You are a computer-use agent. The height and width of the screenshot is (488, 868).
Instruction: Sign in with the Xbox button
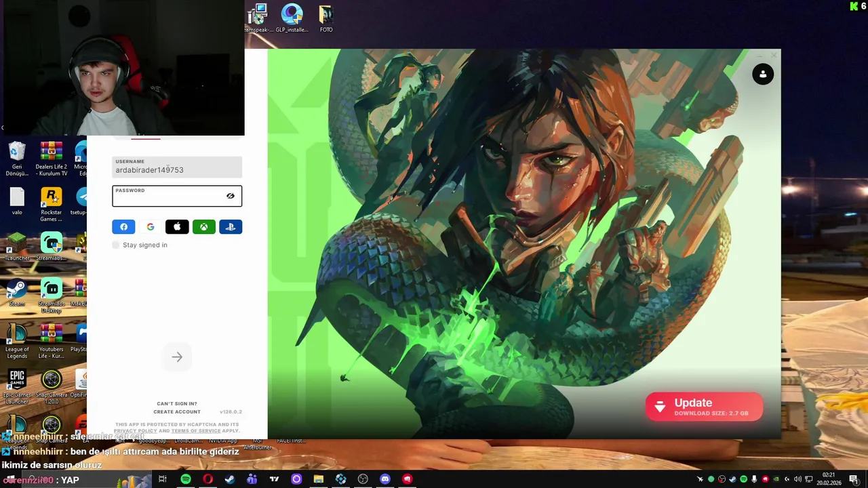(203, 227)
